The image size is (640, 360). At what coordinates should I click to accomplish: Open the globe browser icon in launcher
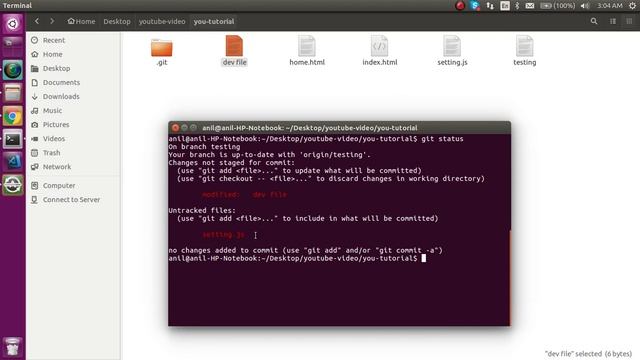point(13,70)
